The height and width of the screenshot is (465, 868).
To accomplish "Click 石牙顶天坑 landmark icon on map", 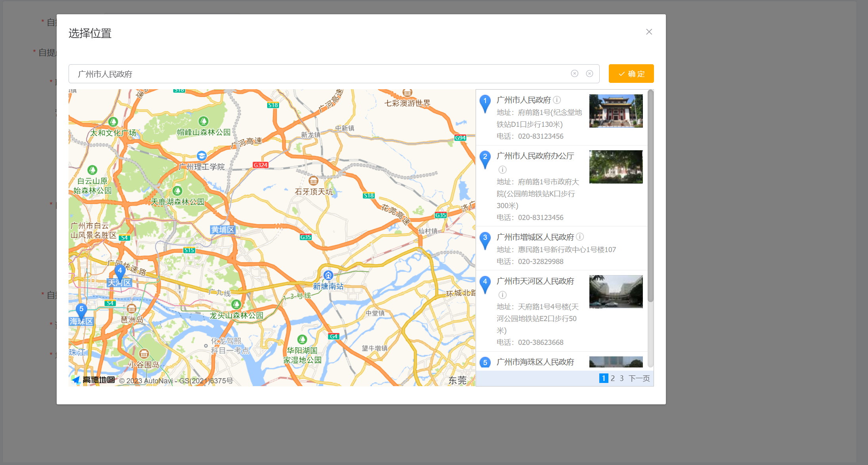I will (314, 181).
